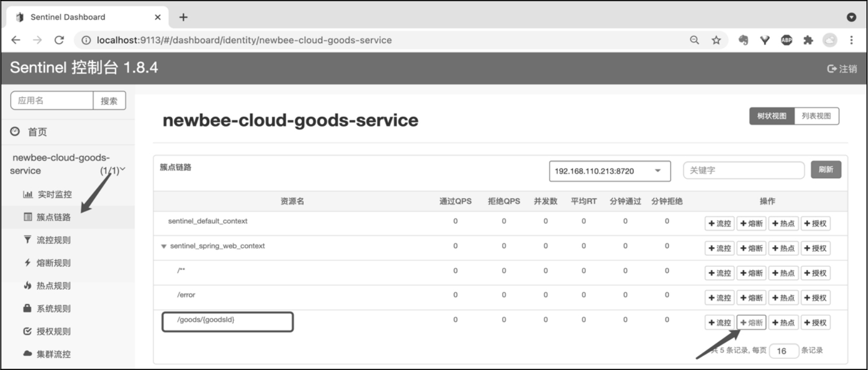Add 授权 rule for sentinel_default_context
This screenshot has height=370, width=868.
815,224
